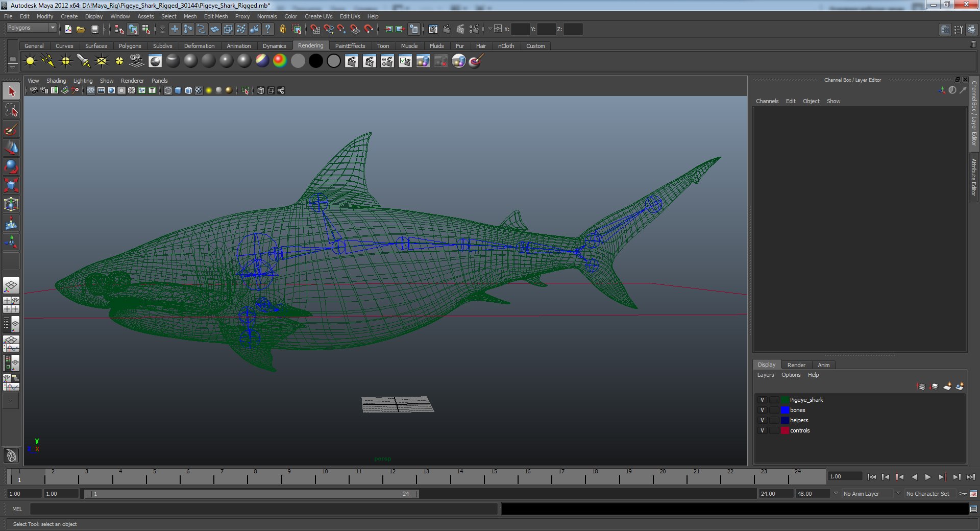Screen dimensions: 980x531
Task: Click the ramp shader colorful sphere icon
Action: point(280,61)
